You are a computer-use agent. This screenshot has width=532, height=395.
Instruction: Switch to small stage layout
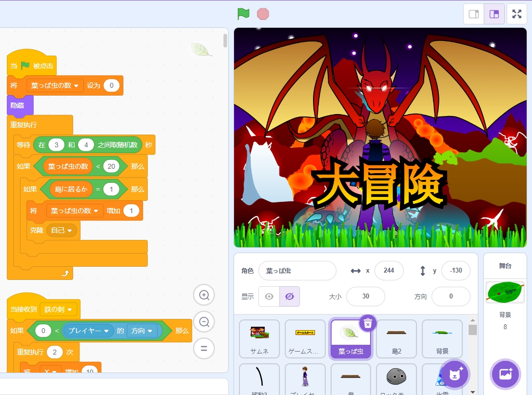(x=473, y=14)
